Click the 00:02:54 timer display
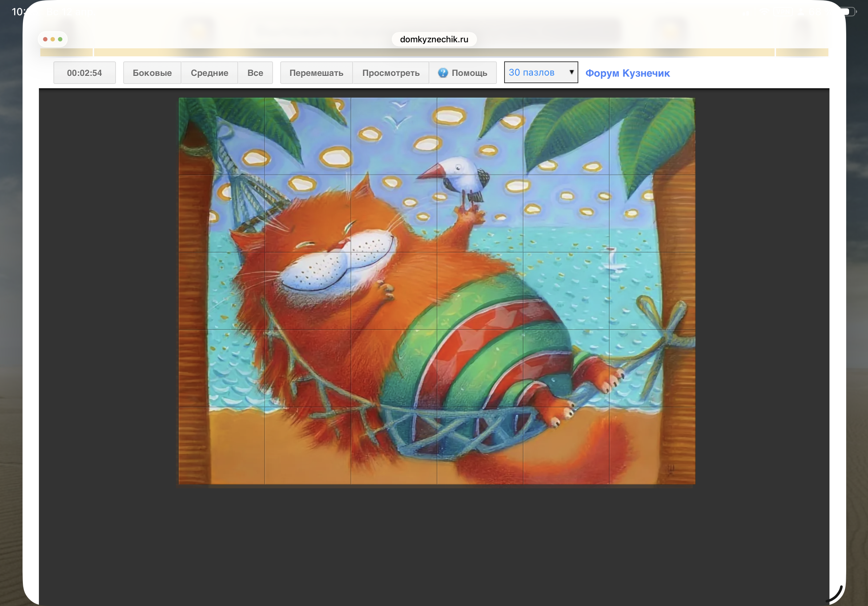 (84, 73)
